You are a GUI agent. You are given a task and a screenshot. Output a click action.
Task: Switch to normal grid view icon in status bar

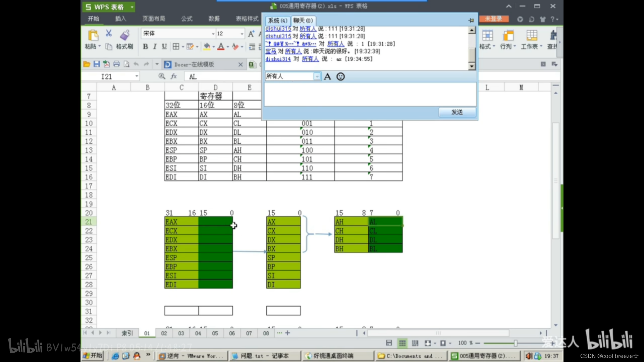click(x=402, y=343)
